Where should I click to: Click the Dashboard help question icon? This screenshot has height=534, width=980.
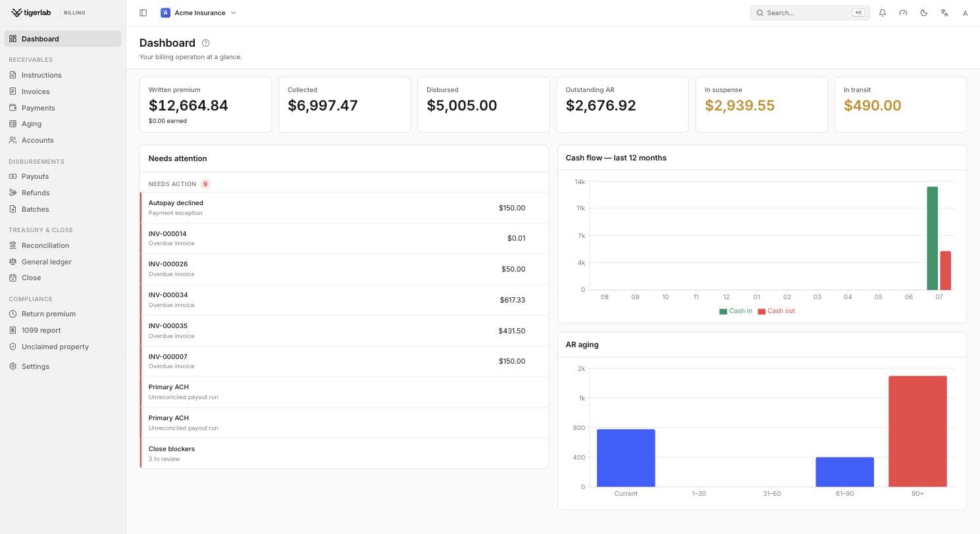[206, 43]
